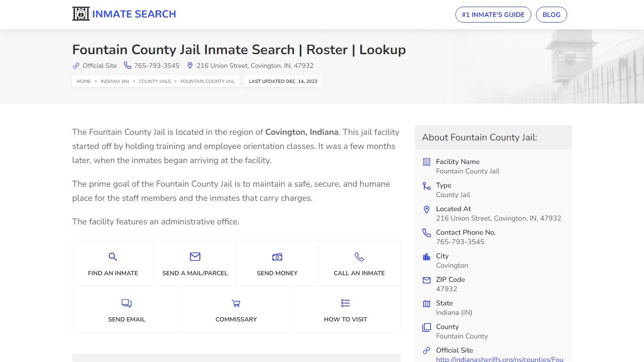Open the SEND MONEY tile
644x362 pixels.
(277, 263)
